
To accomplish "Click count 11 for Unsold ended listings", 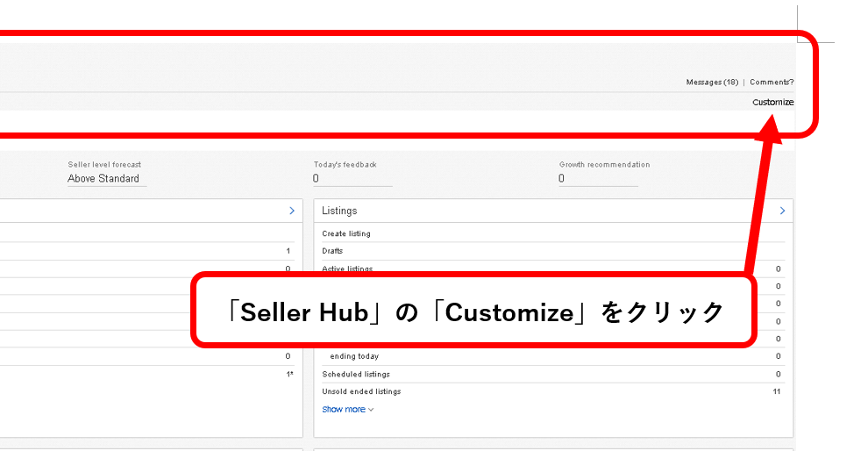I will coord(777,391).
